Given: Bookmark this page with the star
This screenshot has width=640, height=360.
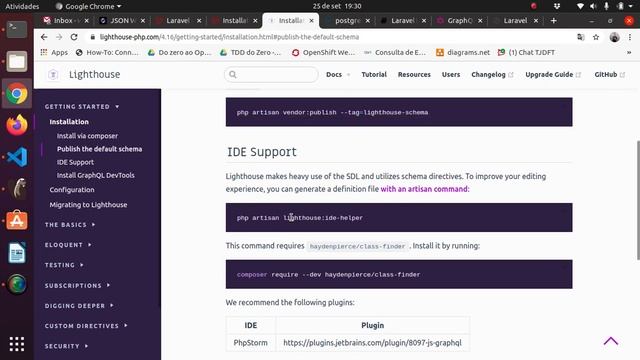Looking at the screenshot, I should (596, 37).
